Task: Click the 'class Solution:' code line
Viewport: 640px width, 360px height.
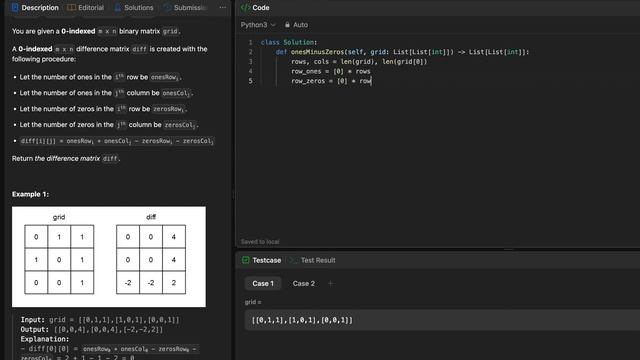Action: coord(289,42)
